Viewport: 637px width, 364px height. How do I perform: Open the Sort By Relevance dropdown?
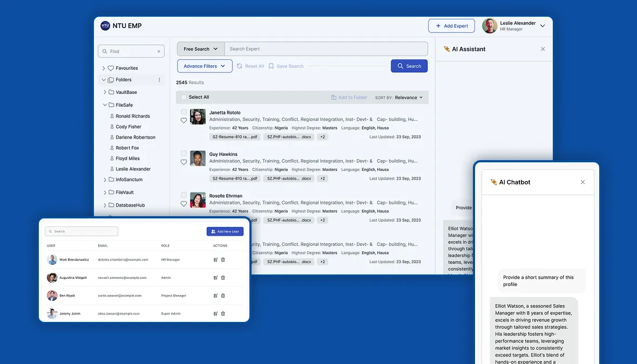pyautogui.click(x=409, y=98)
